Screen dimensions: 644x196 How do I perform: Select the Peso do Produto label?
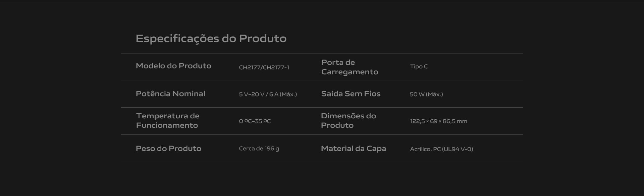click(168, 149)
